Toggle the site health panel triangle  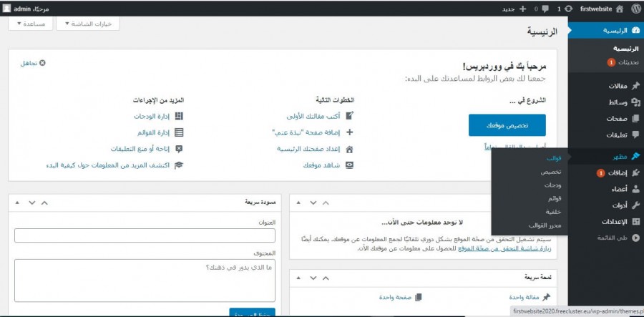pos(298,203)
